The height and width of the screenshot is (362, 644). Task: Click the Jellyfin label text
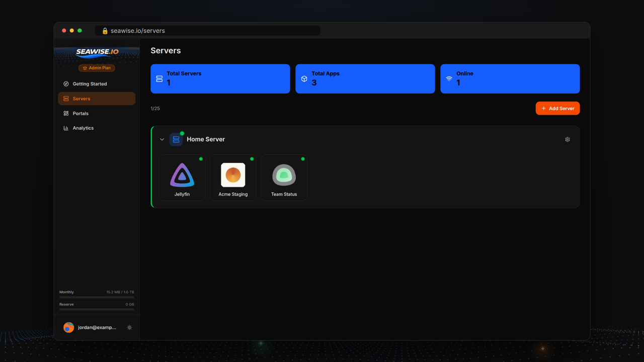[182, 194]
